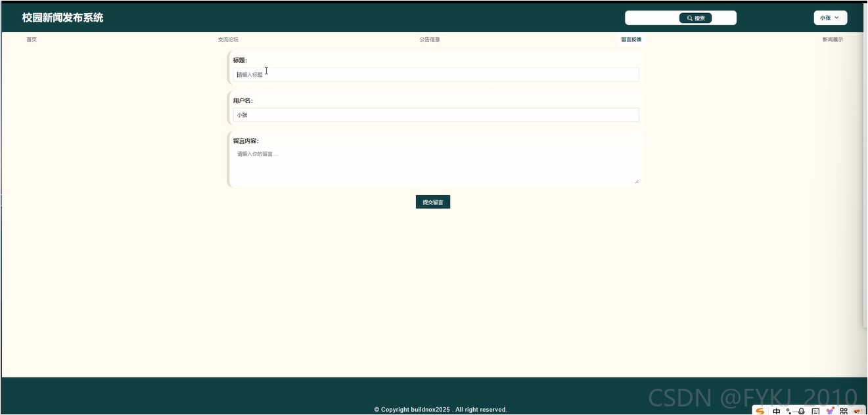This screenshot has width=868, height=415.
Task: Focus the search box in the header
Action: coord(652,18)
